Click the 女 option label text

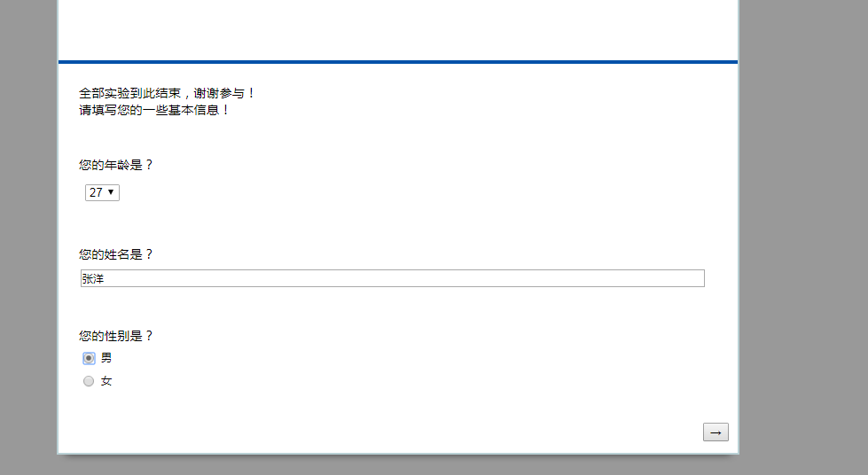pos(106,381)
